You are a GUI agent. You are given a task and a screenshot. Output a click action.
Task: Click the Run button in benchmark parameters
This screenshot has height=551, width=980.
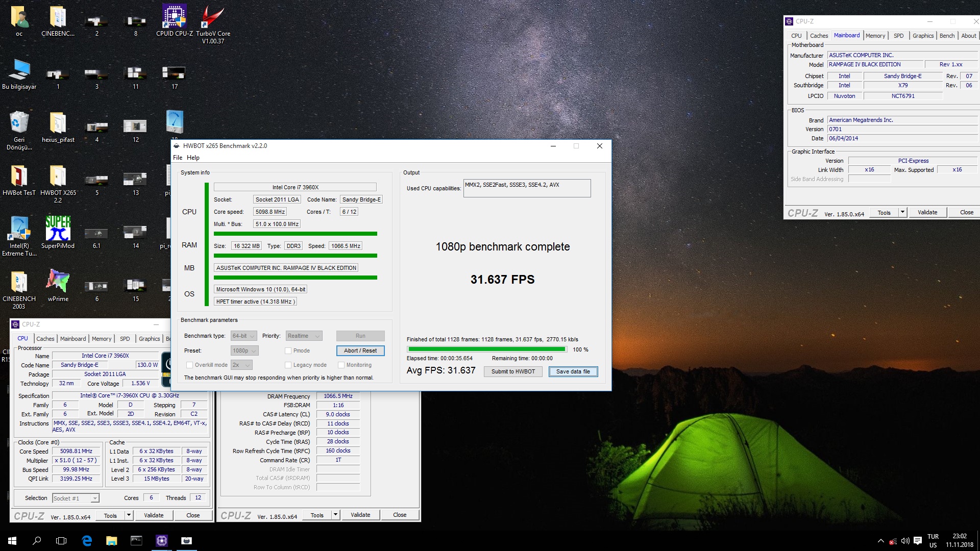(x=360, y=336)
